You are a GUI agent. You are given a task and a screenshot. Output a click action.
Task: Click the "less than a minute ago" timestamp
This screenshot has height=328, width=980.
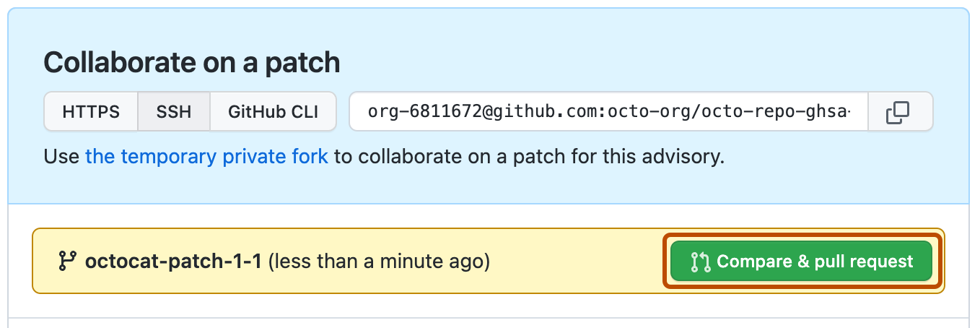click(379, 261)
